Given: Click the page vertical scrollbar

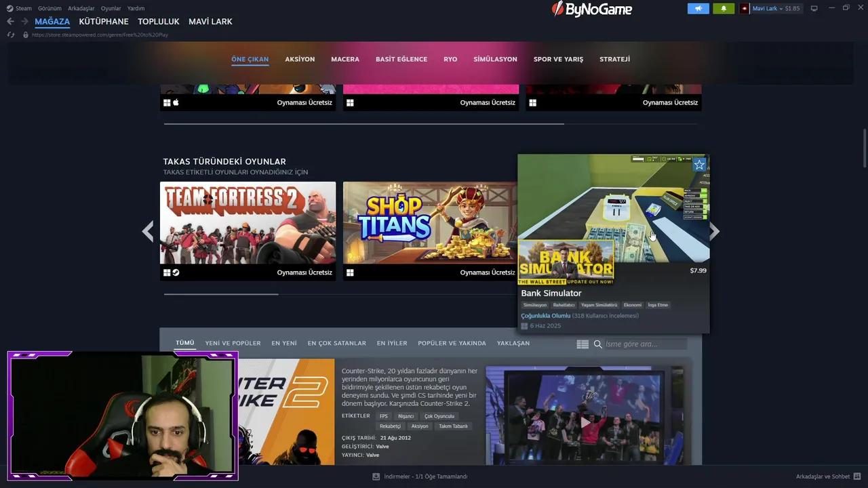Looking at the screenshot, I should [864, 147].
